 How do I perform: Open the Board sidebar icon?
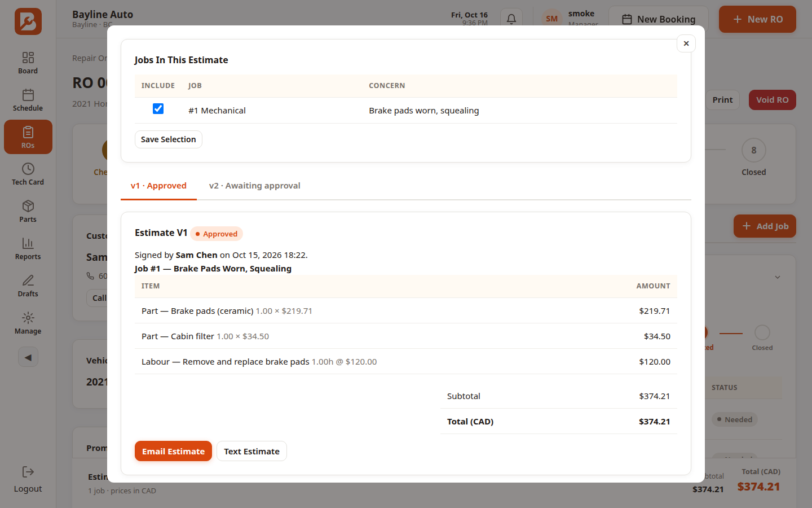click(28, 58)
